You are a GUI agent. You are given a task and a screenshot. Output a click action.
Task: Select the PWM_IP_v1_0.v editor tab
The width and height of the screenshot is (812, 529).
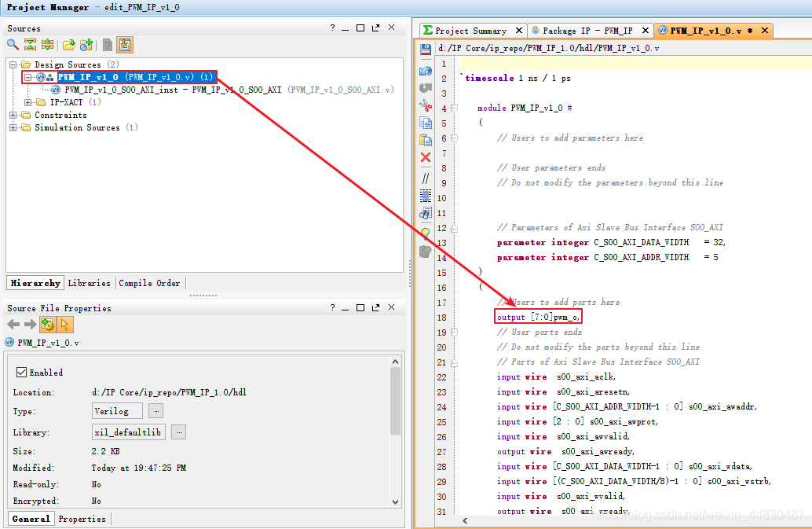click(x=705, y=31)
